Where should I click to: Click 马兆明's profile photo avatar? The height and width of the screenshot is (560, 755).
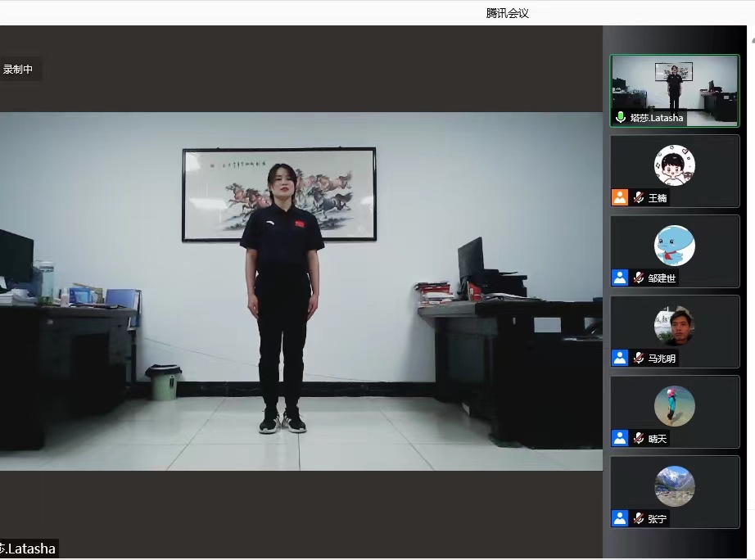674,326
